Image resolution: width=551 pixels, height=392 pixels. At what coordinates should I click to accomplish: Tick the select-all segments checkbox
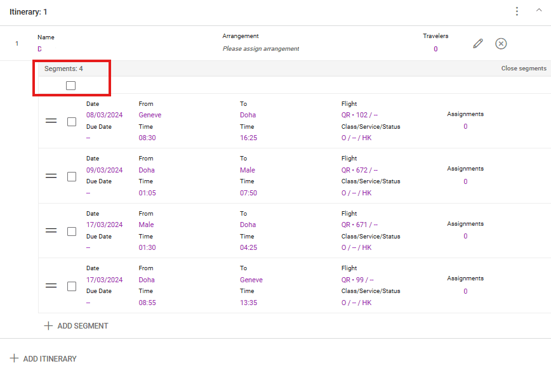point(71,86)
